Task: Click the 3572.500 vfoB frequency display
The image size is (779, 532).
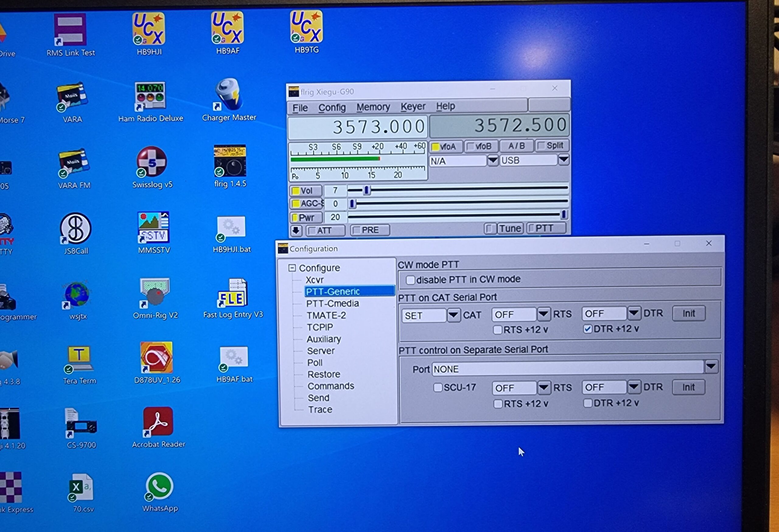Action: tap(499, 126)
